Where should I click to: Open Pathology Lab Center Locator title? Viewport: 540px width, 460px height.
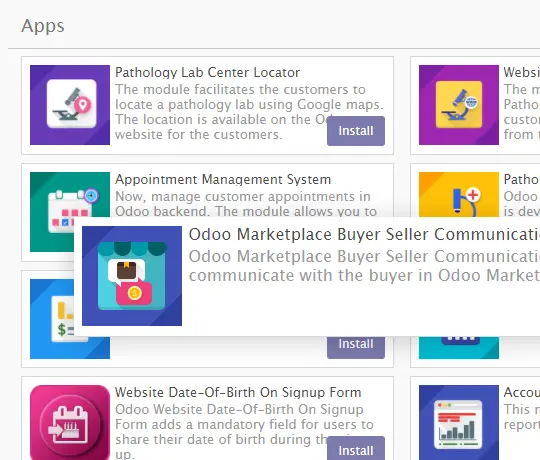coord(207,72)
